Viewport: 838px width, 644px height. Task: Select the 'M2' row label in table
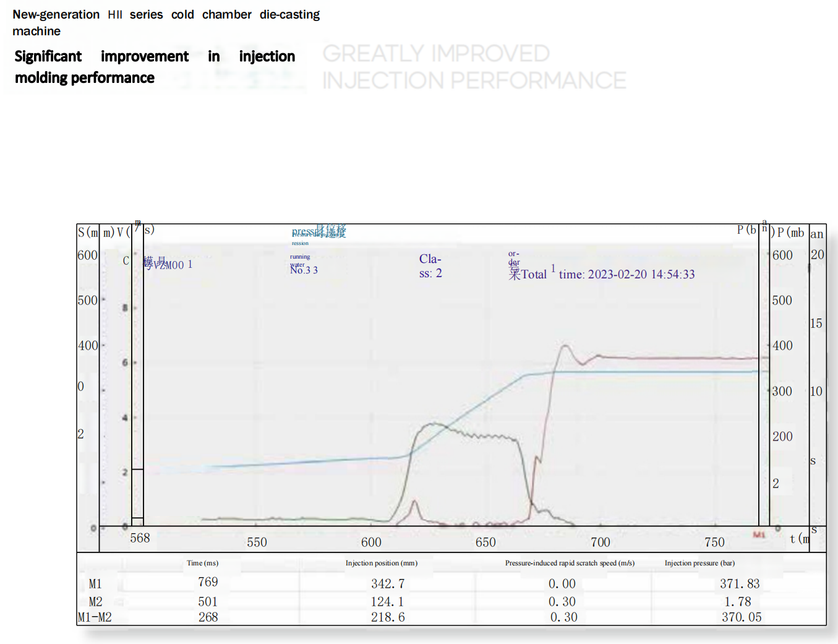click(x=95, y=601)
